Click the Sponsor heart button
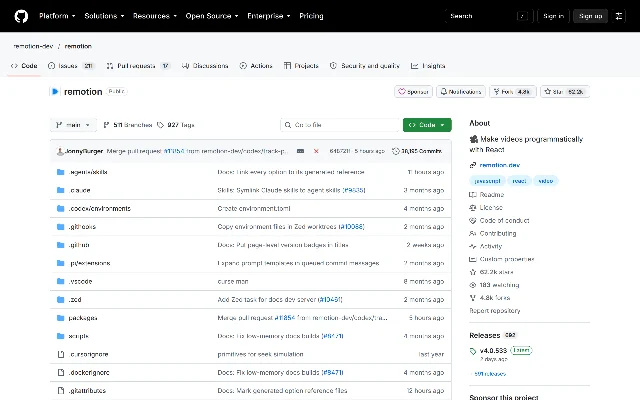 (x=413, y=92)
